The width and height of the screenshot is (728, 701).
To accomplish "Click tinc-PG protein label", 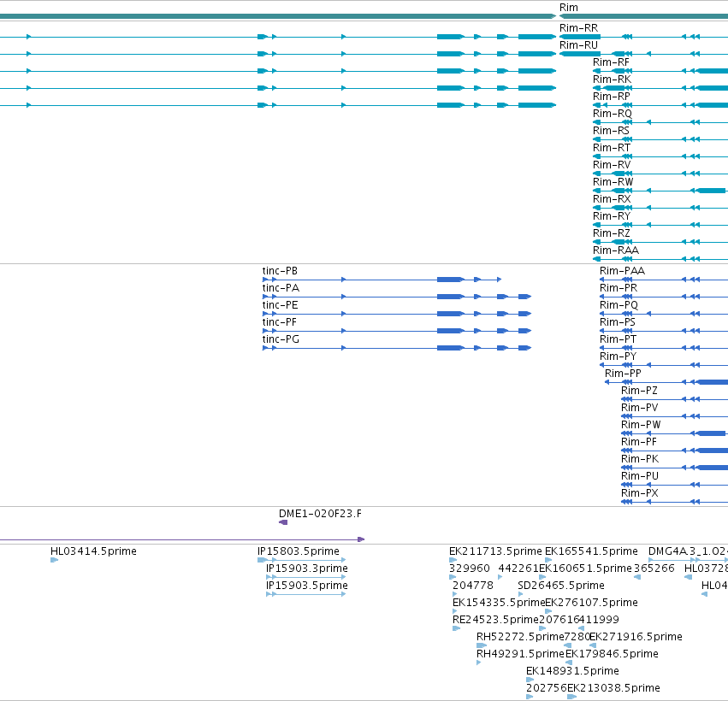I will (x=281, y=339).
